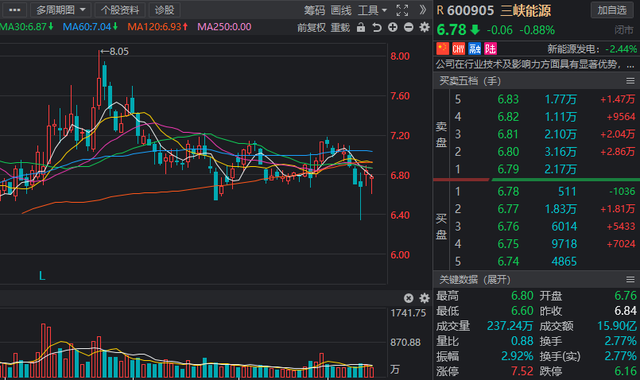
Task: Click the 成交量 value 237.24万
Action: coord(510,326)
